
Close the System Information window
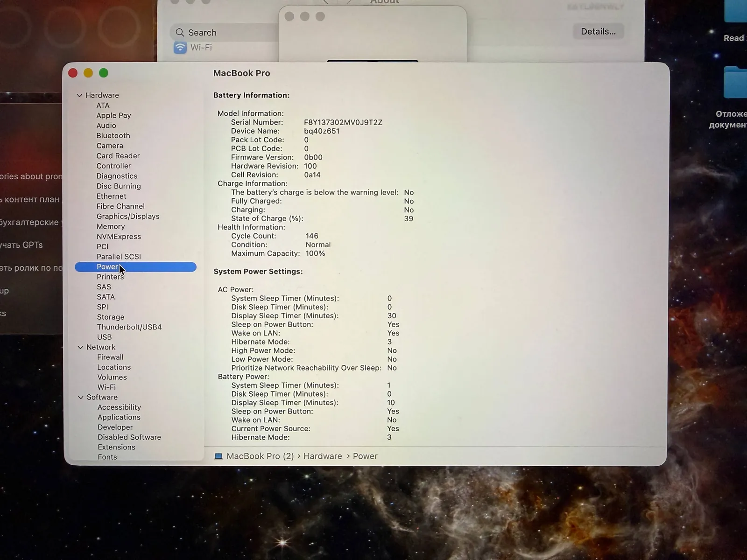(x=73, y=73)
